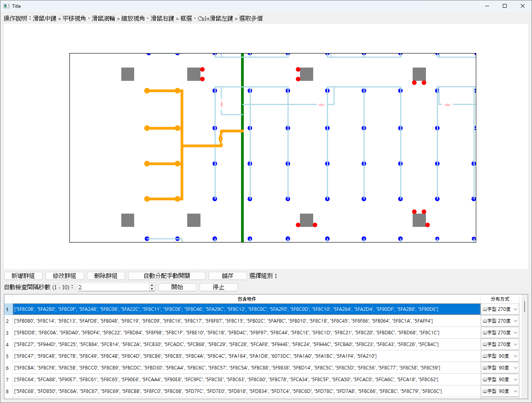Image resolution: width=532 pixels, height=403 pixels.
Task: Click the 自動分配手動開關 button
Action: [x=167, y=276]
